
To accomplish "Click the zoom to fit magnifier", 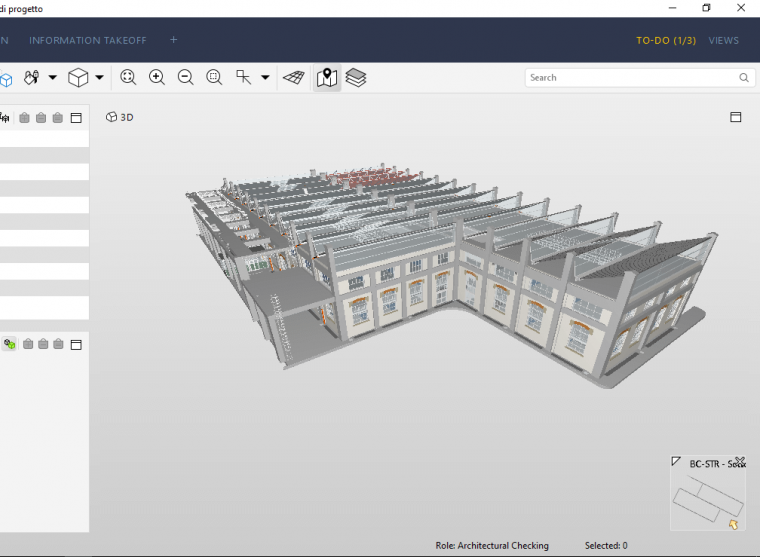I will point(128,78).
